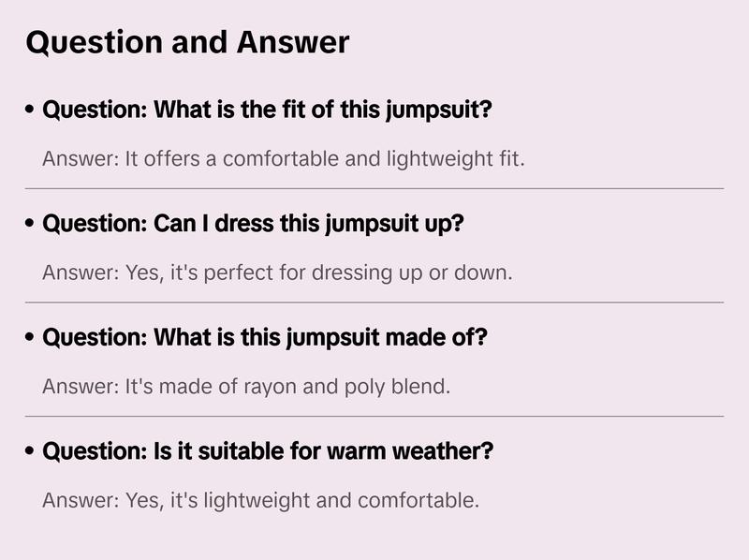
Task: Click the "Question and Answer" heading
Action: click(187, 42)
